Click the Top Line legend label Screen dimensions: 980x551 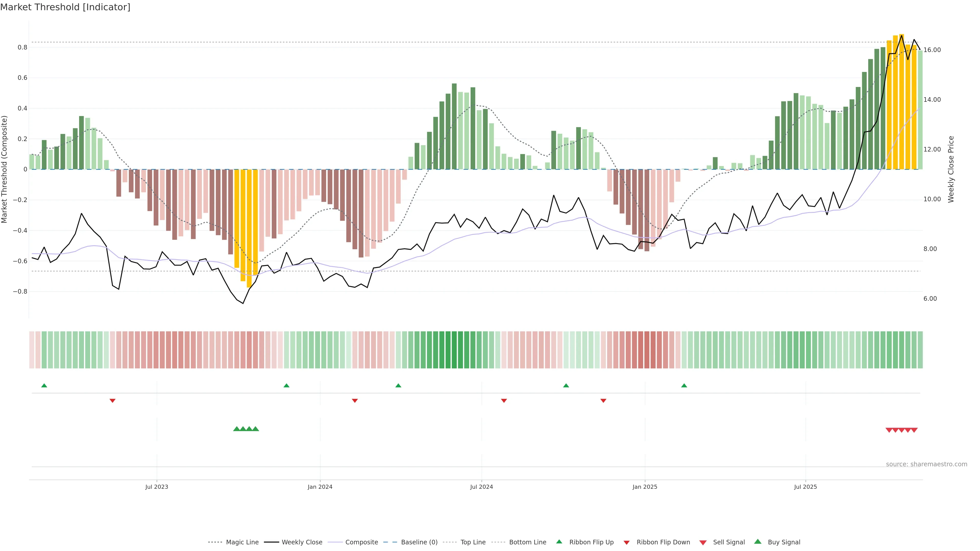coord(473,542)
